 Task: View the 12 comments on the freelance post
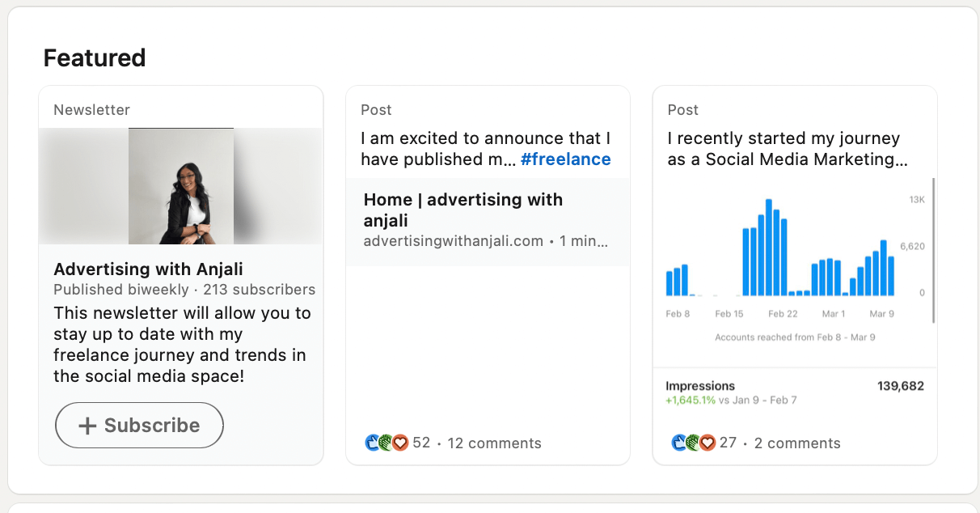pos(494,443)
